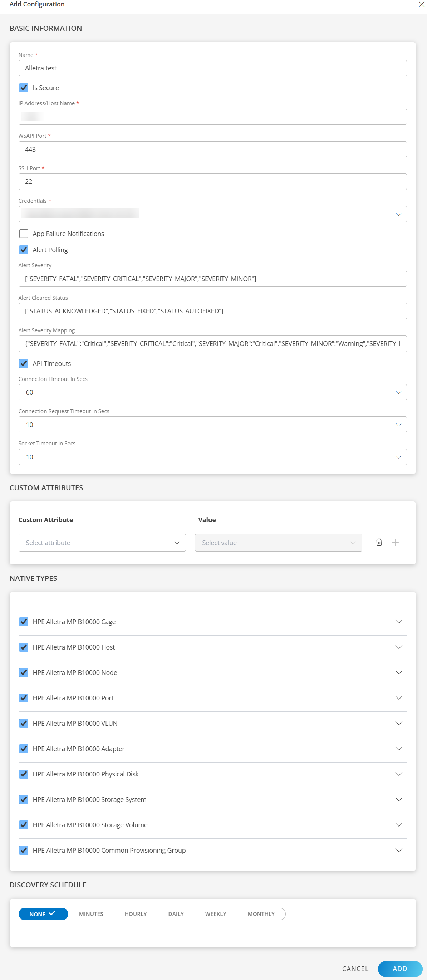Image resolution: width=427 pixels, height=980 pixels.
Task: Edit the Name field
Action: coord(212,68)
